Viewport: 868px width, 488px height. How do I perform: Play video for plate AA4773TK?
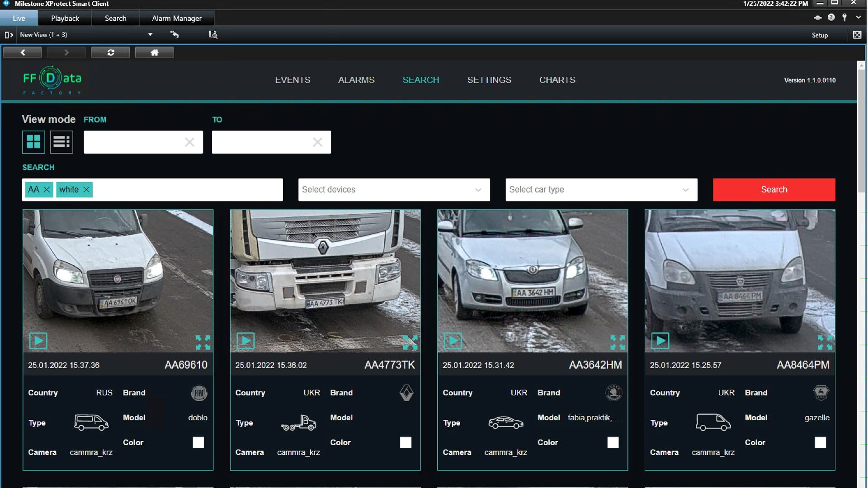tap(245, 341)
